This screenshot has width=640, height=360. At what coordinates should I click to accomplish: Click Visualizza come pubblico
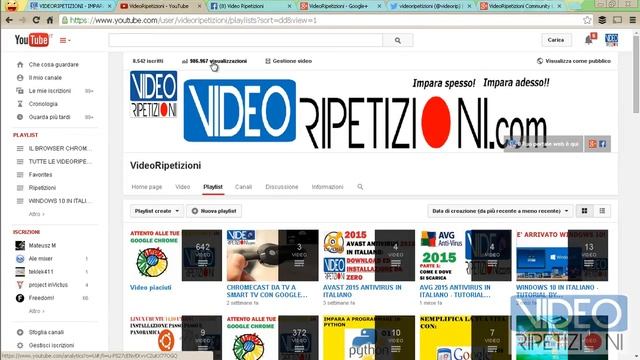point(574,61)
